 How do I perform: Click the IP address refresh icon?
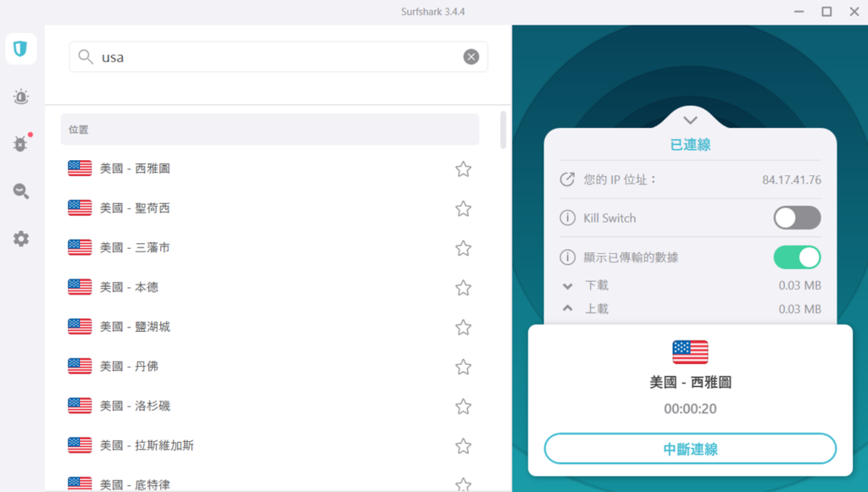click(x=567, y=180)
